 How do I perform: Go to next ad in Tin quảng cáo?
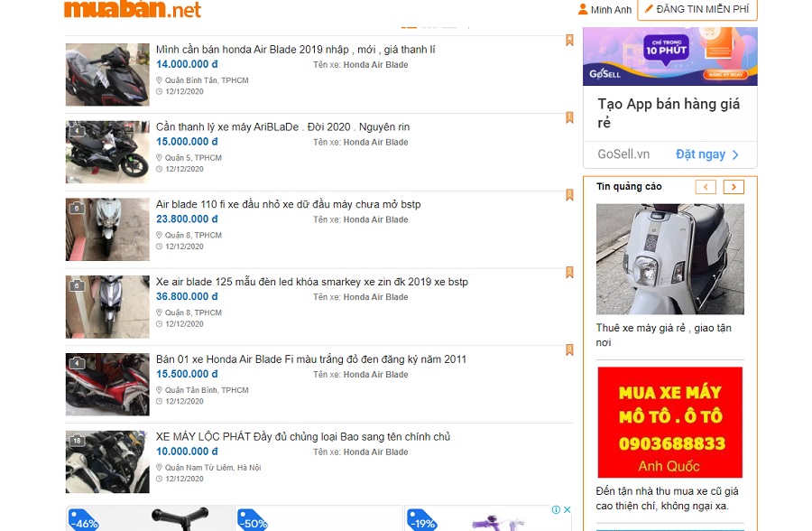[x=734, y=187]
